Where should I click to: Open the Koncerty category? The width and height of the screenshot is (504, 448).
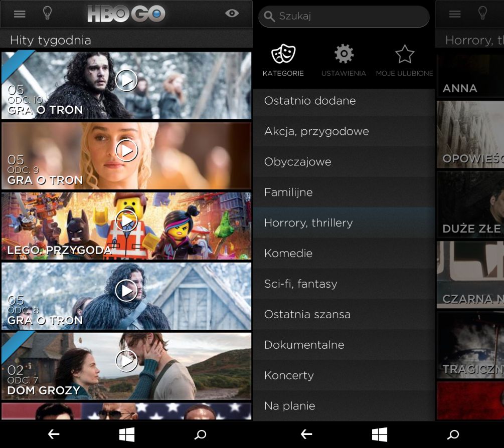344,375
